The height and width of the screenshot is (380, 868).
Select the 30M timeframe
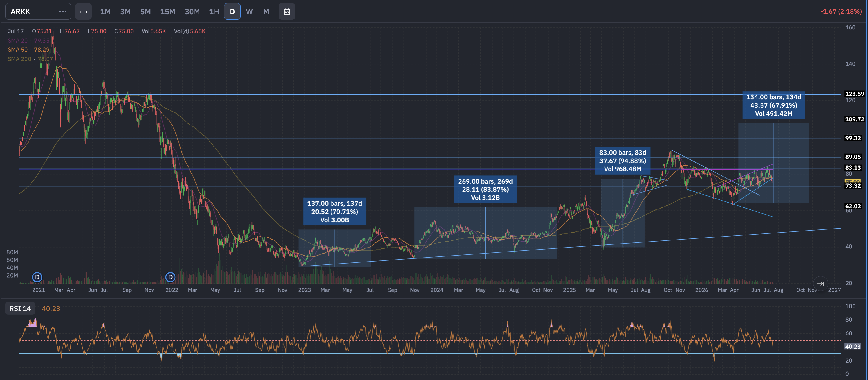point(192,11)
